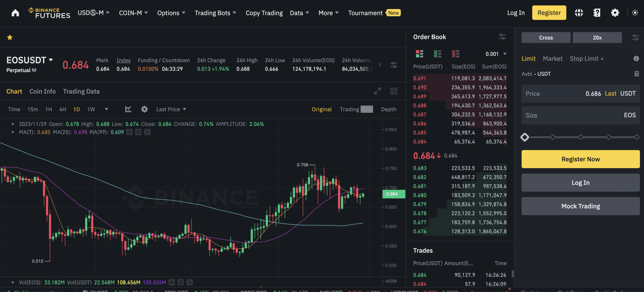Click the order book settings filter icon

(x=502, y=36)
